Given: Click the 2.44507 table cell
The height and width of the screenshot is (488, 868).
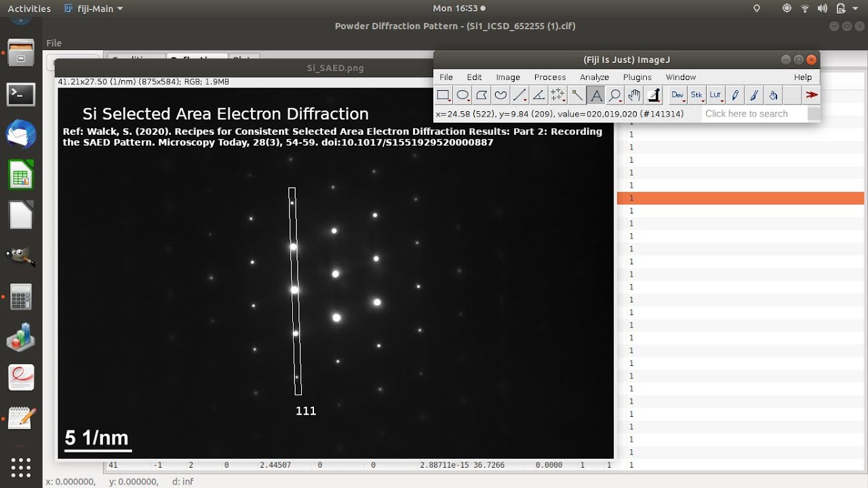Looking at the screenshot, I should [275, 465].
